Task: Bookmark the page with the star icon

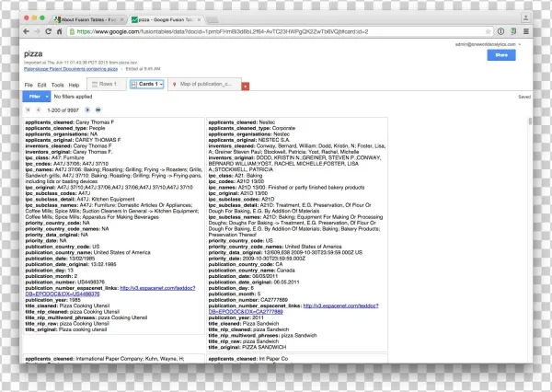Action: pos(488,31)
